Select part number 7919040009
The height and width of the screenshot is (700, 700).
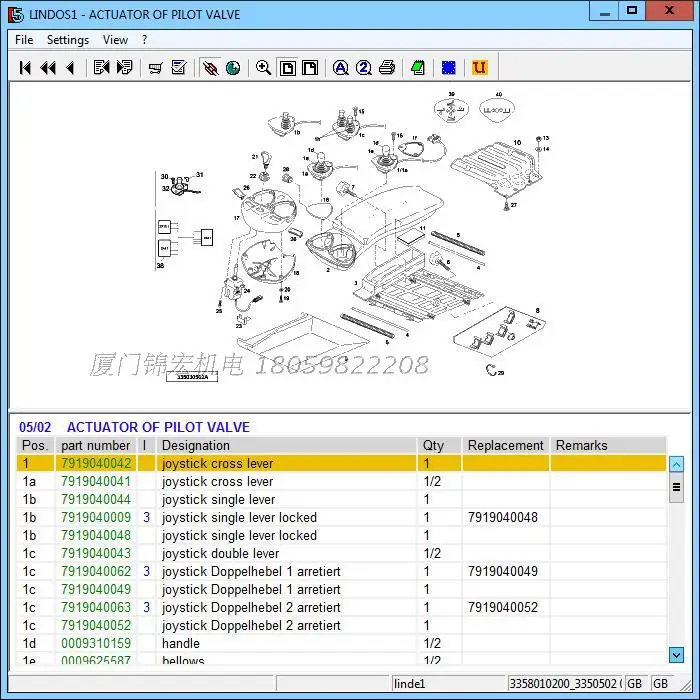96,517
